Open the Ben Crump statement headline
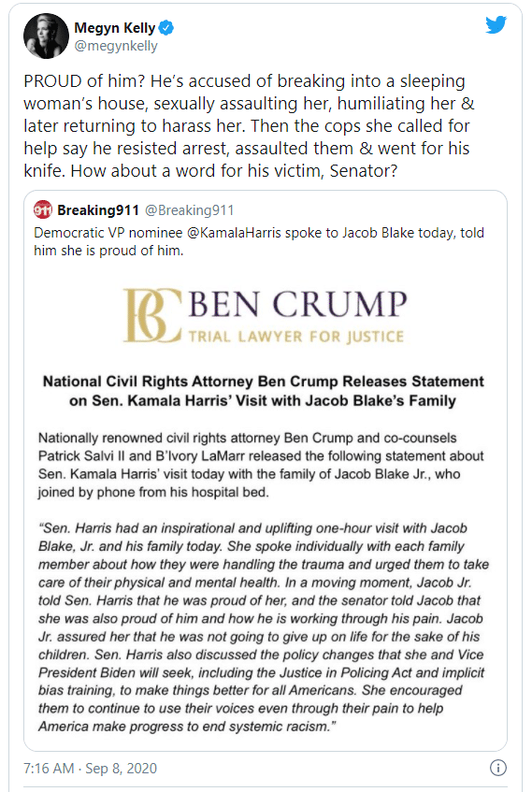This screenshot has height=792, width=532. click(x=264, y=391)
